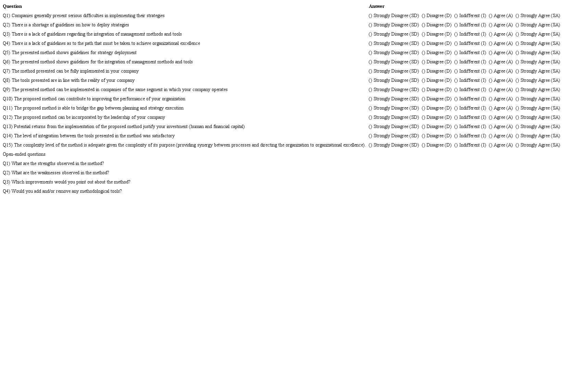Select Strongly Disagree (SD) for Q9
The height and width of the screenshot is (392, 563).
(x=393, y=90)
